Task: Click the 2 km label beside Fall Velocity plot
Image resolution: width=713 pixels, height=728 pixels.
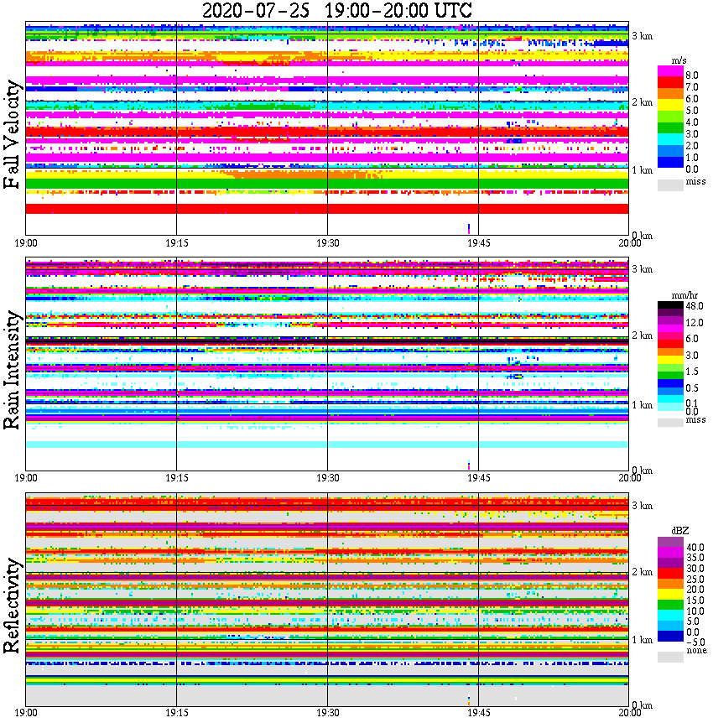Action: 642,102
